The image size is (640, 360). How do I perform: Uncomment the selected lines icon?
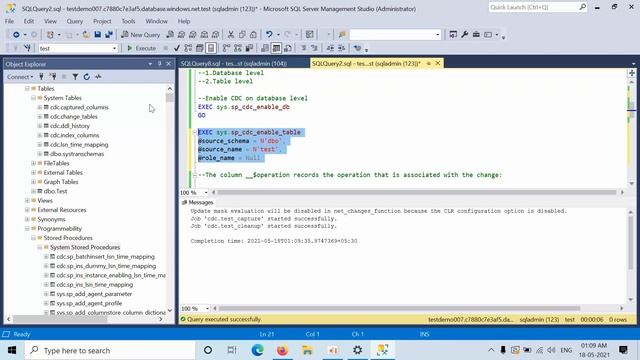pyautogui.click(x=314, y=48)
